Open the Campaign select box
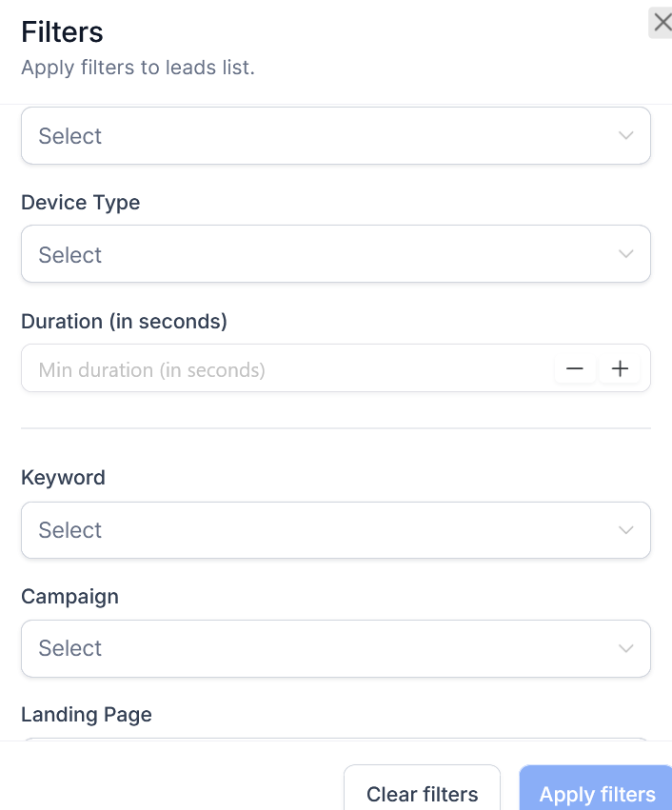Viewport: 672px width, 810px height. [x=324, y=648]
